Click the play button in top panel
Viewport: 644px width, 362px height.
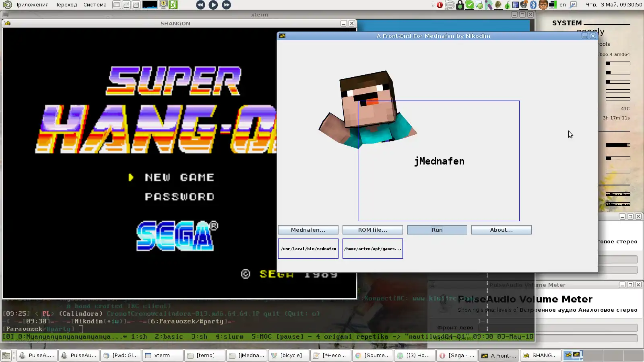(213, 5)
